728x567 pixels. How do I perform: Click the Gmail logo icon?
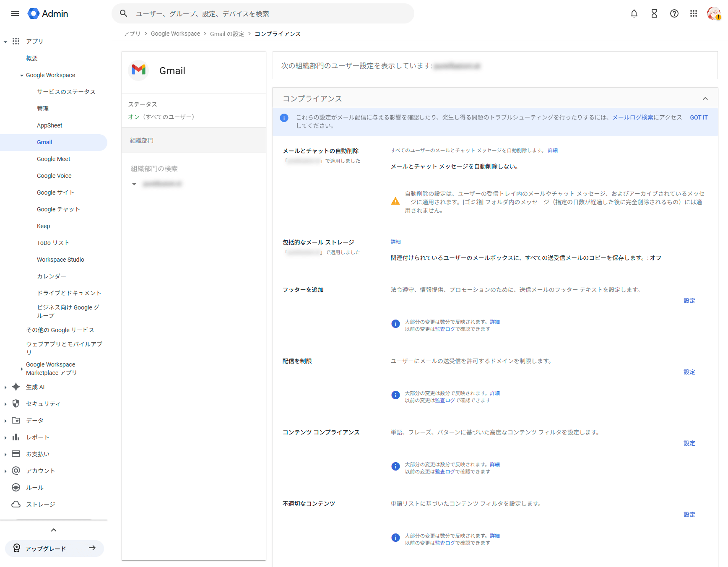tap(138, 70)
